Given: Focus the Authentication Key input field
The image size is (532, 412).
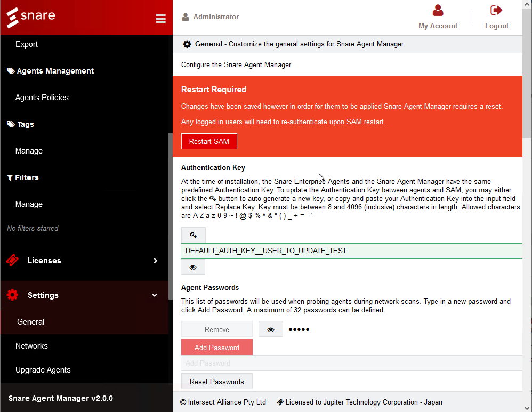Looking at the screenshot, I should tap(351, 251).
